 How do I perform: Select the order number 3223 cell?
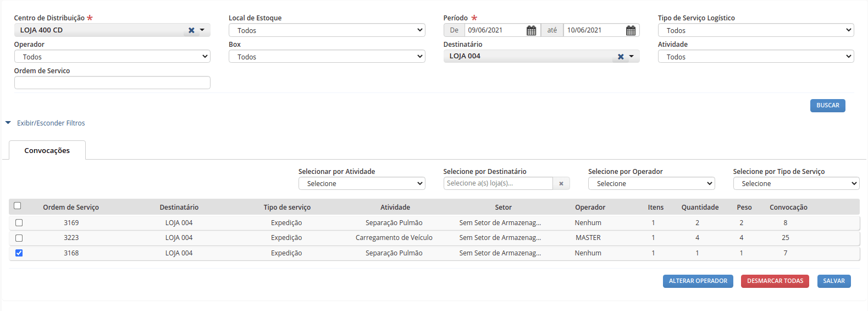click(71, 238)
